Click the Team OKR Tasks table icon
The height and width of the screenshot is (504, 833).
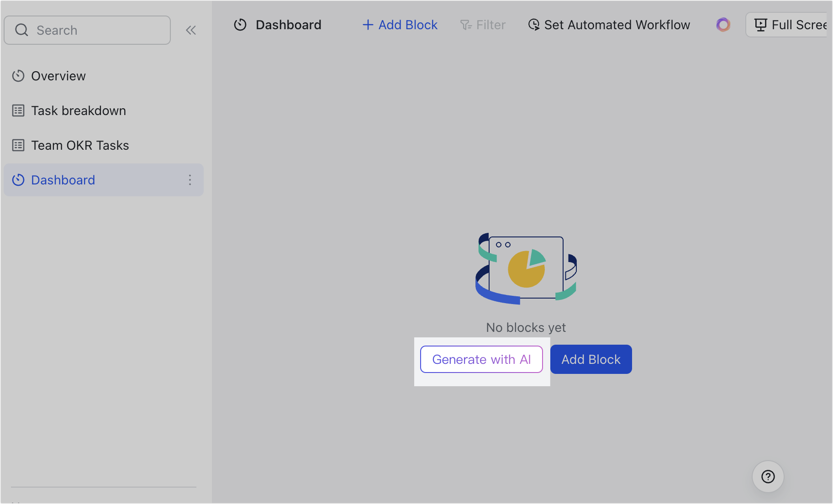click(x=18, y=145)
